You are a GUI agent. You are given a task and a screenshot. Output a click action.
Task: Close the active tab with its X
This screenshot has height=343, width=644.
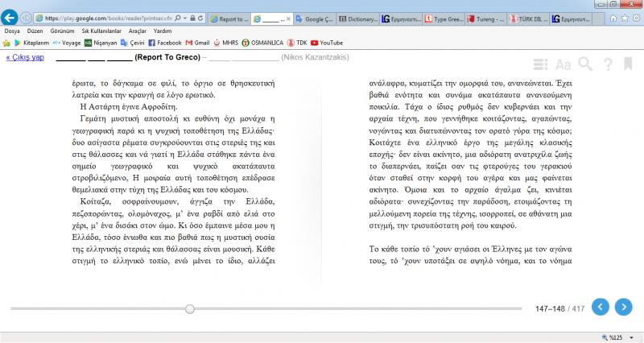288,19
